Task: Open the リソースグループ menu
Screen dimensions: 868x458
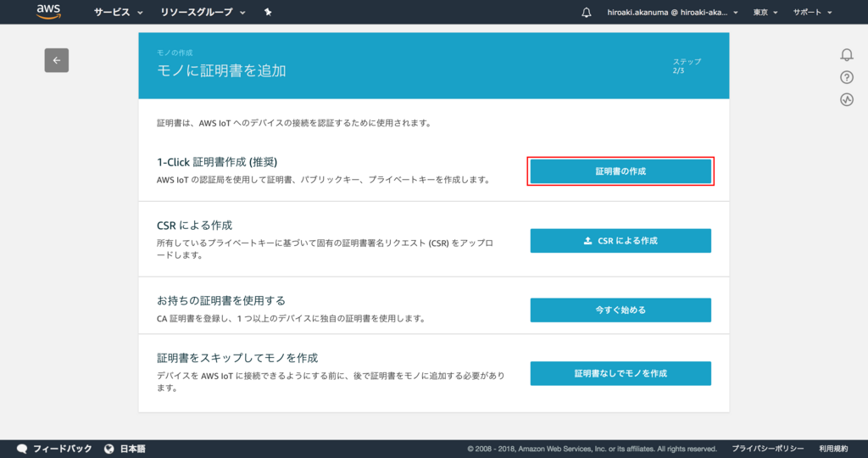Action: click(x=203, y=12)
